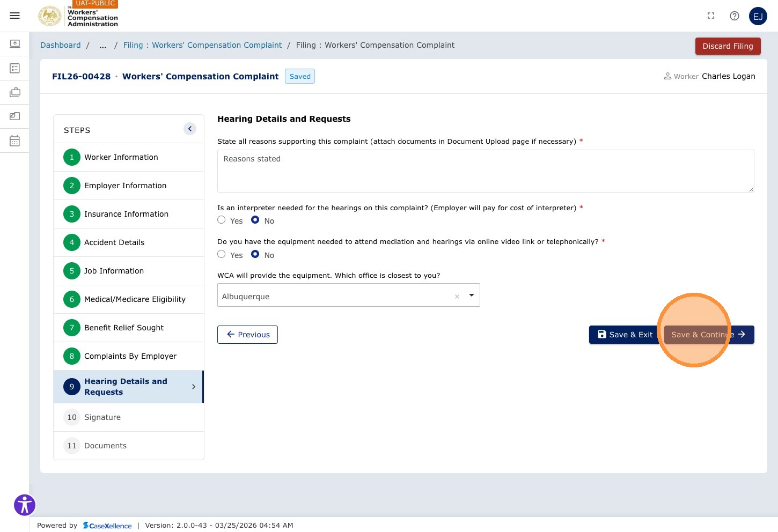Go to step 4 Accident Details

[x=129, y=242]
